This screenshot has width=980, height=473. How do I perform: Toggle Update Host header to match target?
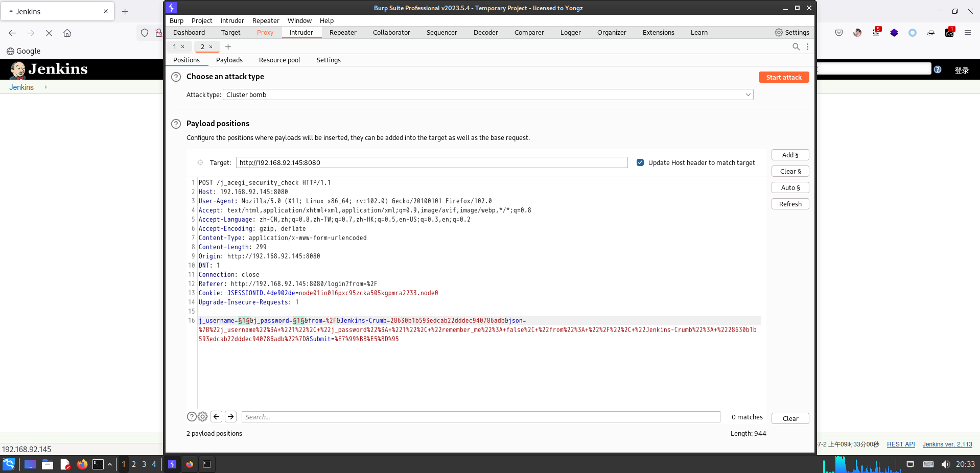click(x=640, y=162)
